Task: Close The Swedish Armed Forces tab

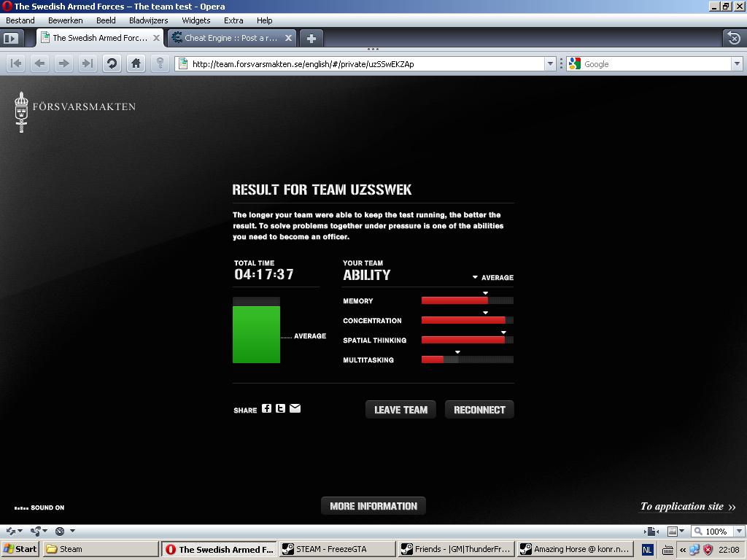Action: click(156, 38)
